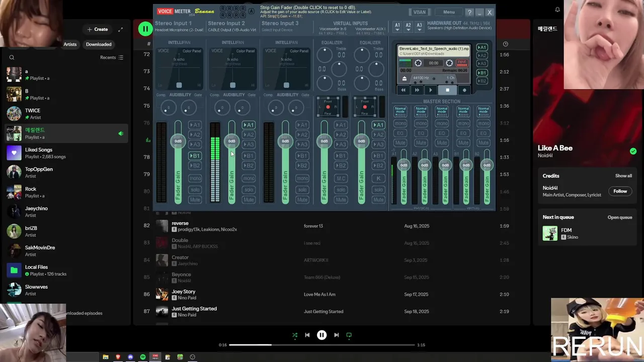Click master A1 bus fader knob
644x362 pixels.
404,165
